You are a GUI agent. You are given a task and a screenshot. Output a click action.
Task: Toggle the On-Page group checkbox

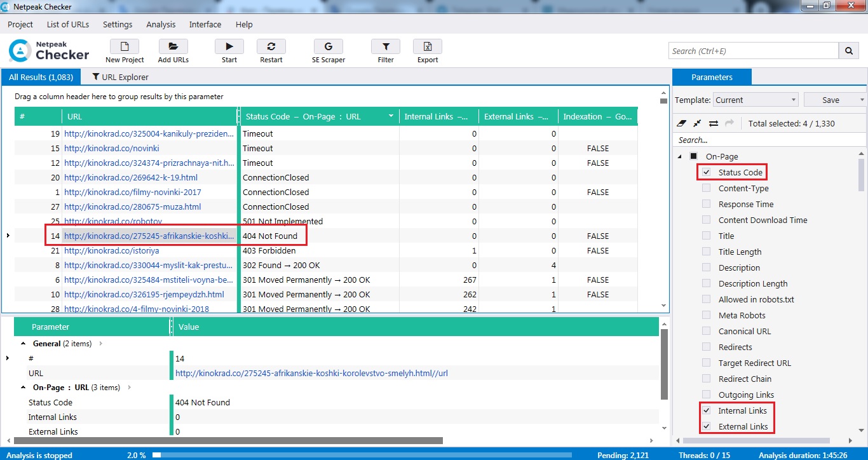pos(694,156)
